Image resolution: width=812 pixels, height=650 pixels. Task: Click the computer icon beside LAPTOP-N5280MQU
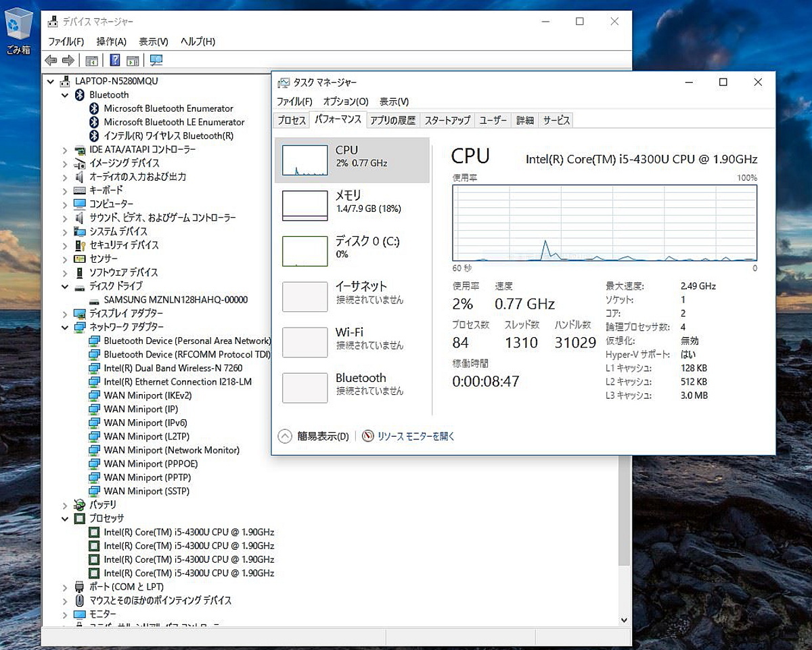[x=65, y=81]
